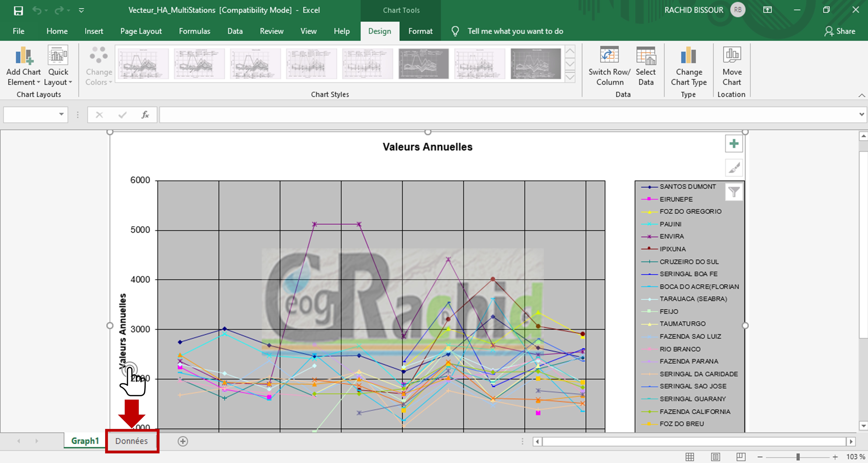
Task: Open the Name Box dropdown arrow
Action: click(61, 114)
